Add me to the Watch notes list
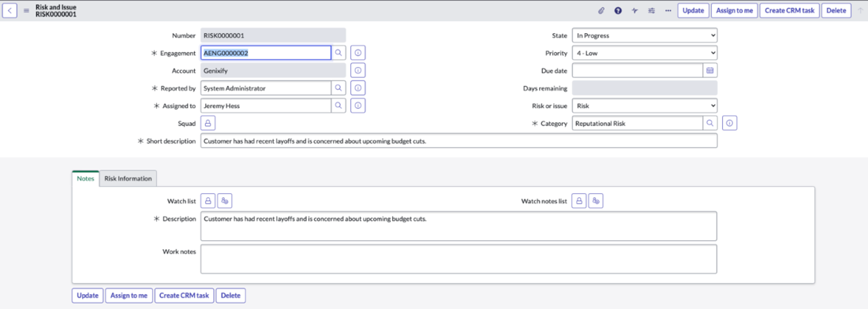Viewport: 868px width, 309px height. pos(596,201)
